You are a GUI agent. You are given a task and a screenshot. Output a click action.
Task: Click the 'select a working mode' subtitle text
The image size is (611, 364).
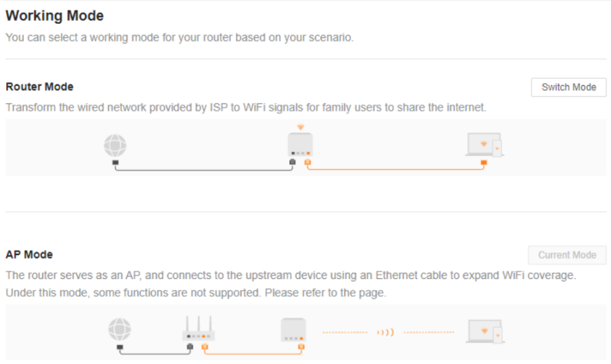pyautogui.click(x=180, y=37)
